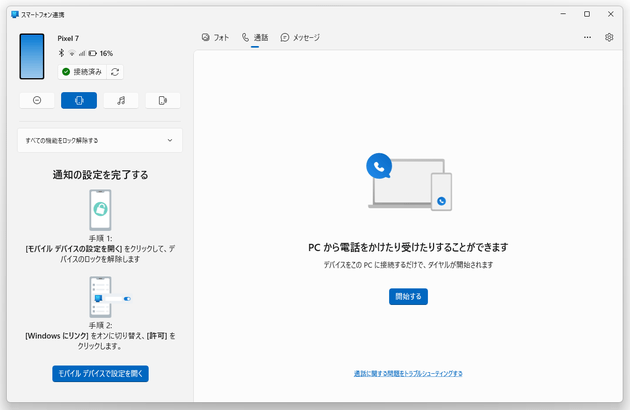Viewport: 630px width, 410px height.
Task: Toggle Do Not Disturb mode button
Action: tap(36, 100)
